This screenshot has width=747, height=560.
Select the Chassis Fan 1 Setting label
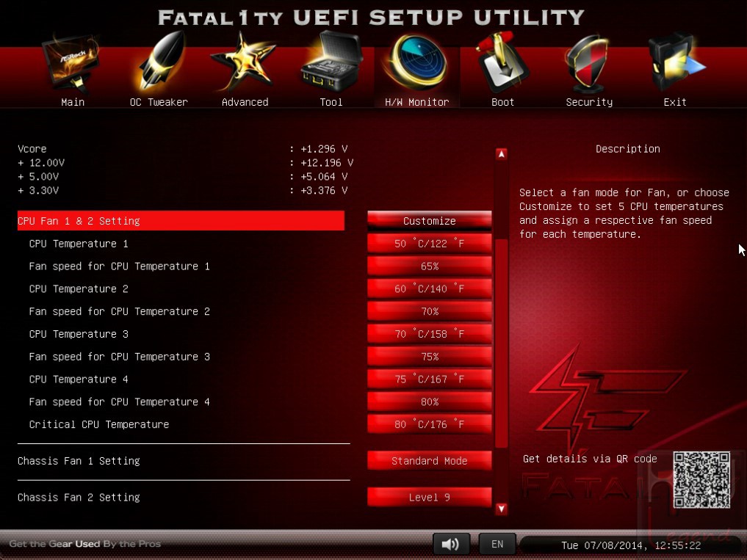click(79, 460)
